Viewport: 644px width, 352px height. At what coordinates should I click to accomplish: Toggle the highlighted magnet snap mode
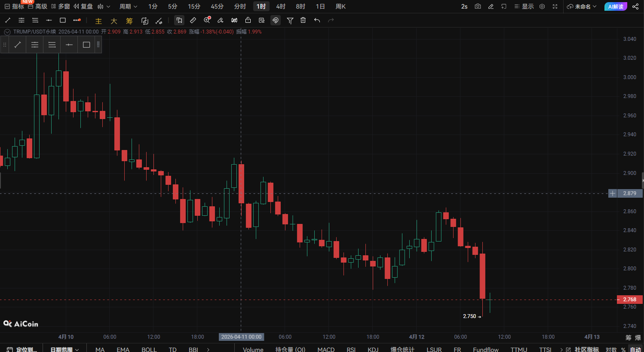tap(276, 20)
